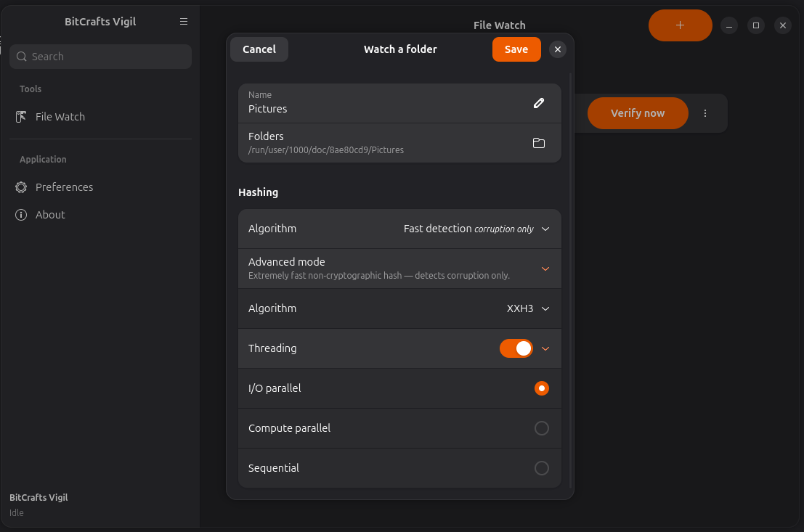Viewport: 804px width, 532px height.
Task: Click the Idle status text
Action: (x=17, y=512)
